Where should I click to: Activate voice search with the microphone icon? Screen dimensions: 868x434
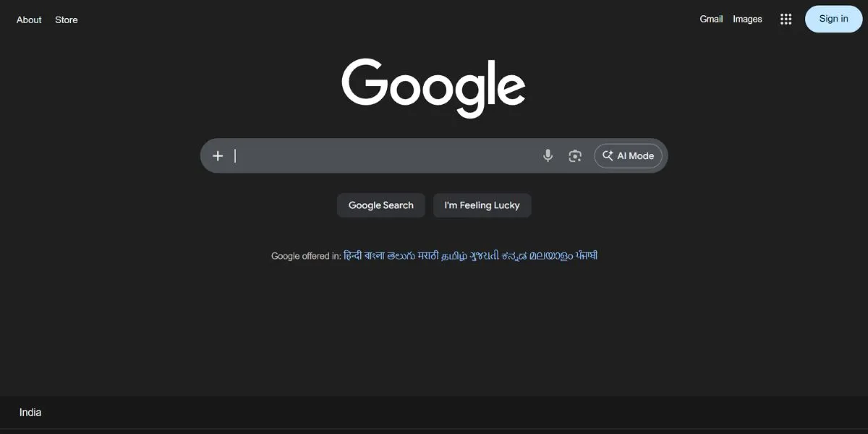548,155
